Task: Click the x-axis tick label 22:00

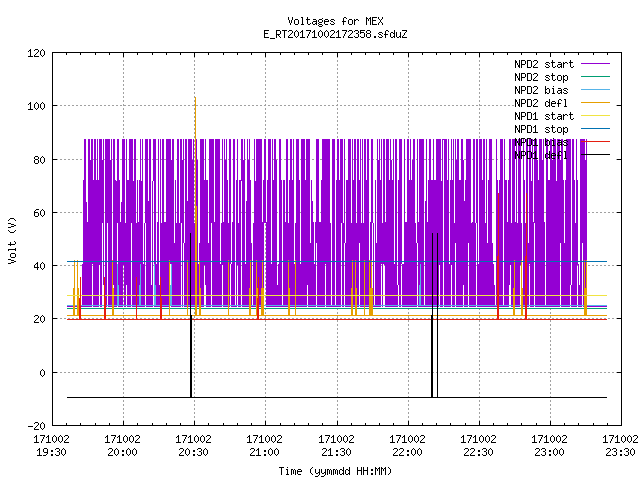Action: click(x=407, y=452)
